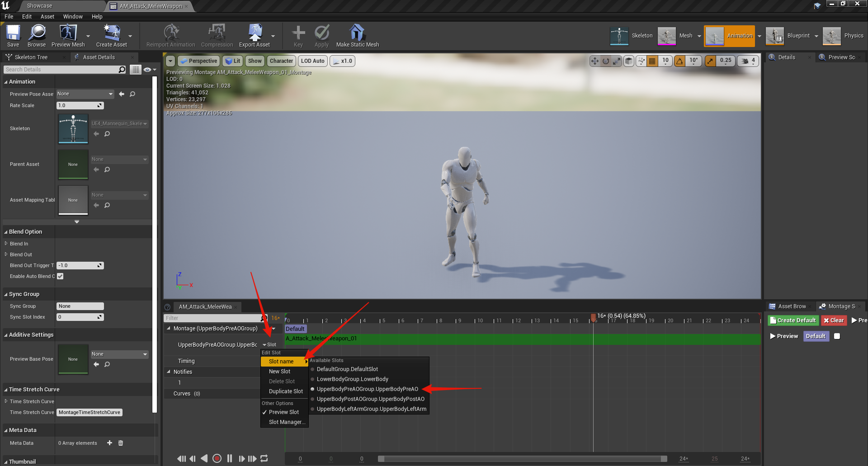Toggle loop playback icon
The image size is (868, 466).
pos(264,458)
